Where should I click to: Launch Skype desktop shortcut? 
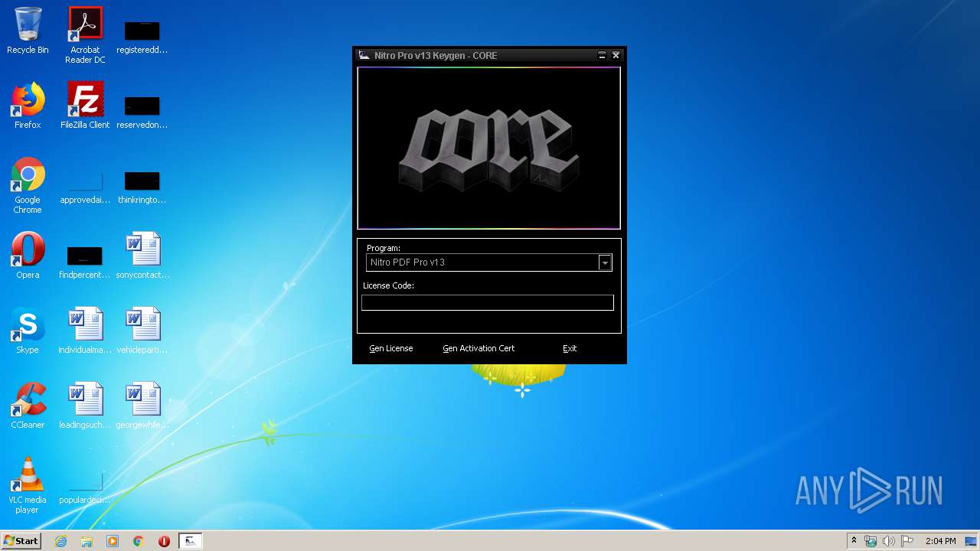pos(28,331)
